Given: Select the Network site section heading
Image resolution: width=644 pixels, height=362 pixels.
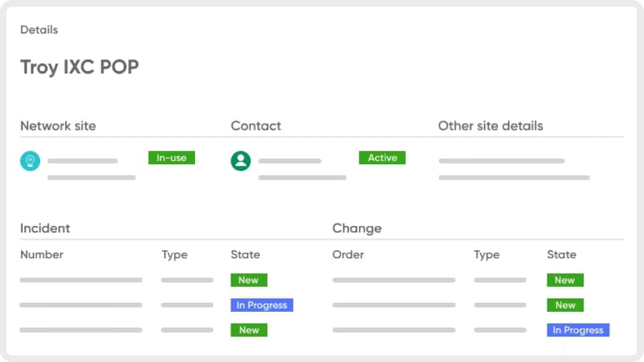Looking at the screenshot, I should point(58,126).
